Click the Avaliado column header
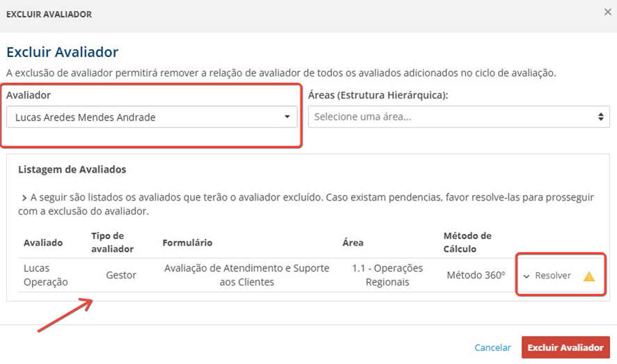The height and width of the screenshot is (364, 617). [43, 243]
